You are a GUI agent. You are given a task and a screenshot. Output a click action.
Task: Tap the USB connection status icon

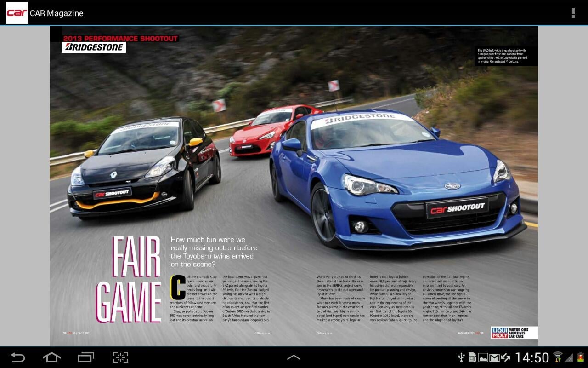click(462, 357)
